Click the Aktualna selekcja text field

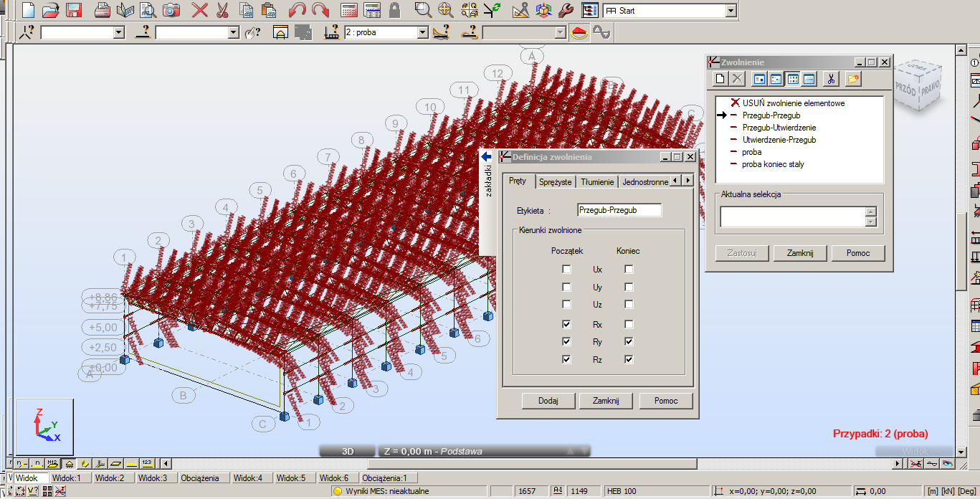click(x=793, y=217)
